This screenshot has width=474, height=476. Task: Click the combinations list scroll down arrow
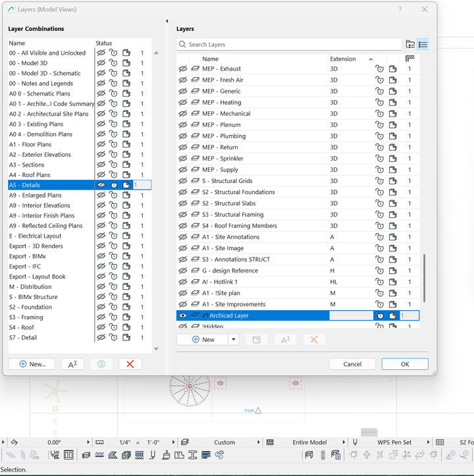tap(156, 349)
